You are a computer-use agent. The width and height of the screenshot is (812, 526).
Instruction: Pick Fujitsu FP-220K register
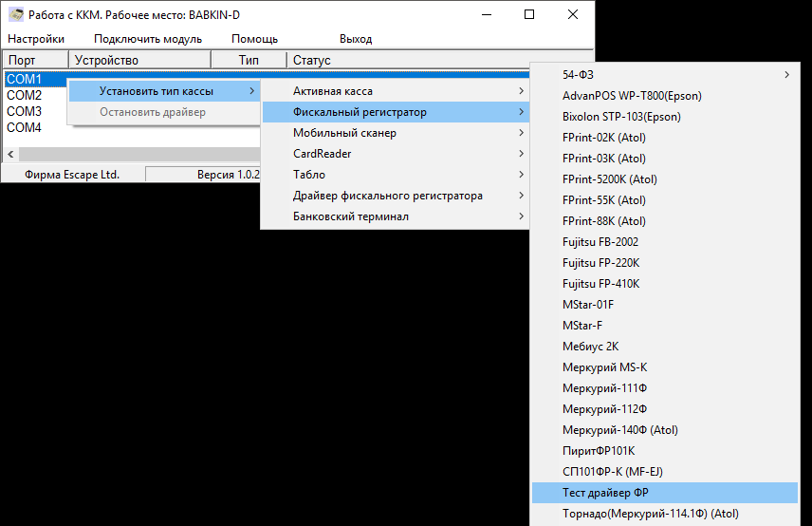(665, 263)
